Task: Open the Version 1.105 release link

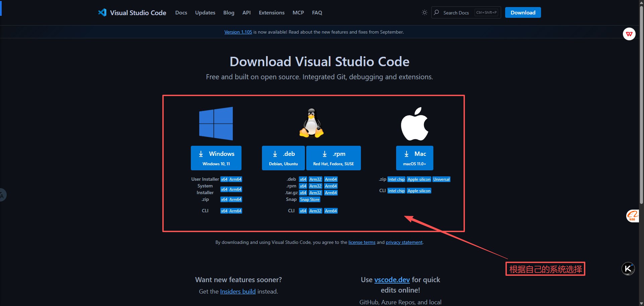Action: point(238,32)
